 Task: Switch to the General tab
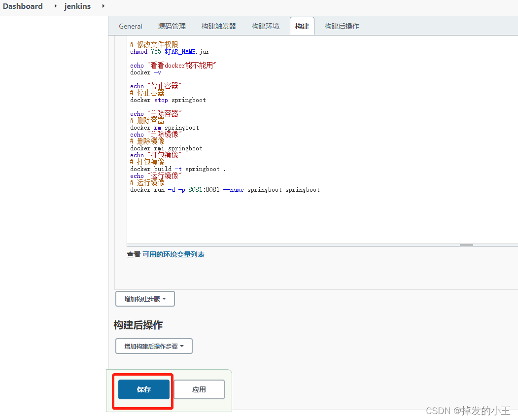130,26
